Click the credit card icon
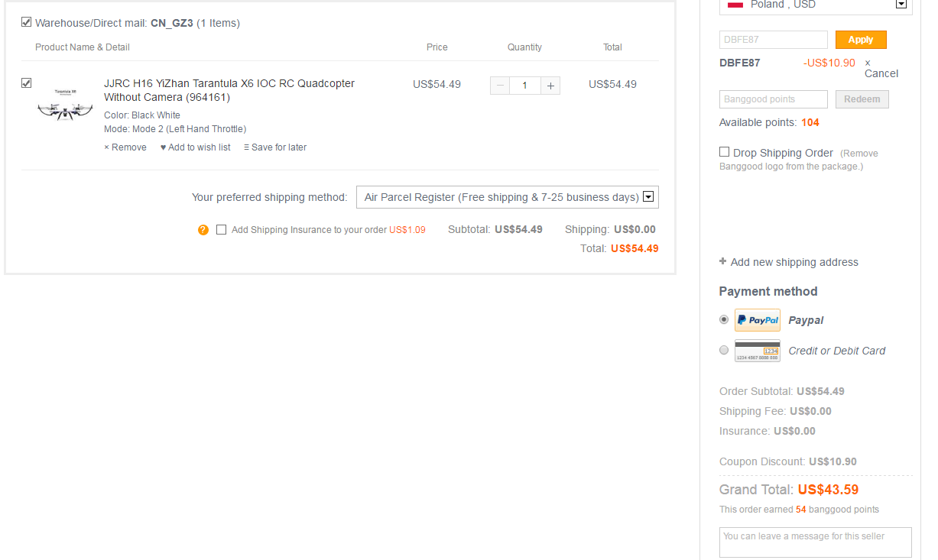Screen dimensions: 938x560 pyautogui.click(x=758, y=351)
